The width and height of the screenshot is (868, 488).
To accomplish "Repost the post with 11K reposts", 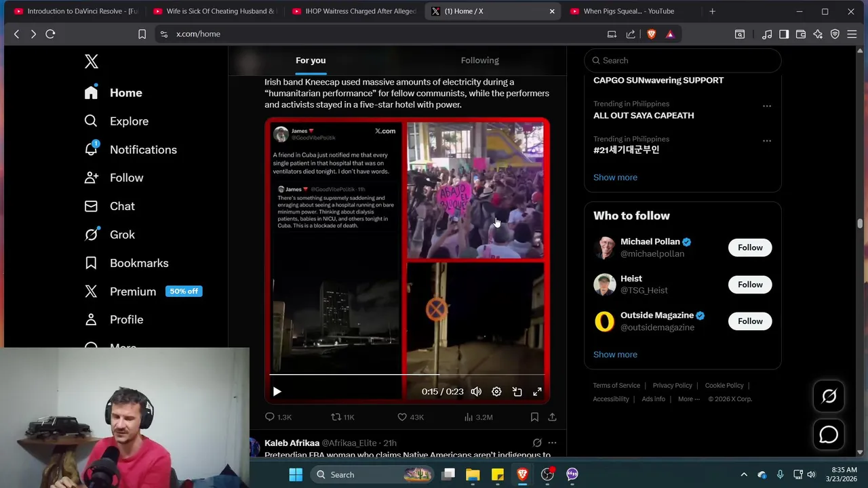I will [x=342, y=417].
